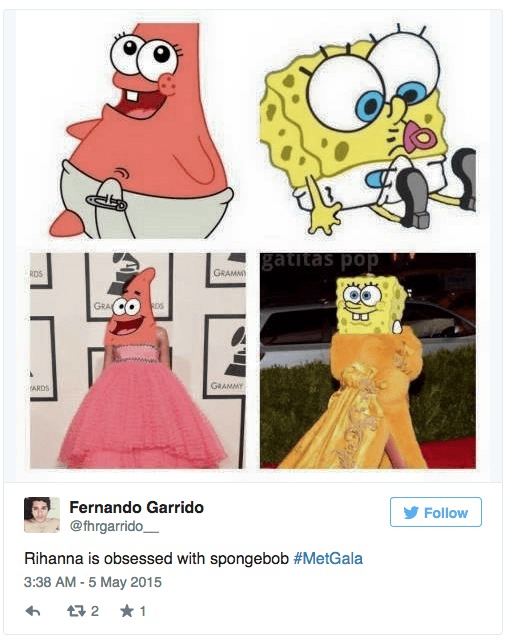Screen dimensions: 532x643
Task: Open the SpongeBob yellow gown photo
Action: [368, 360]
